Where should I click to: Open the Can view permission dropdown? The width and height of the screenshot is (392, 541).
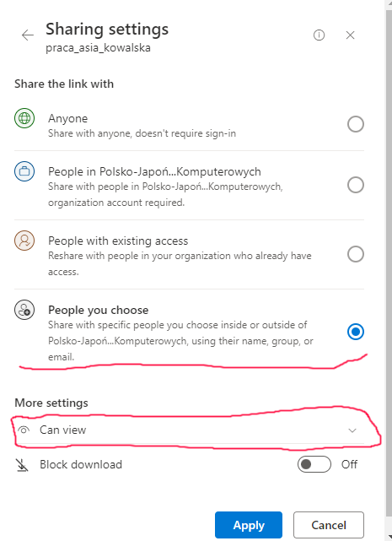pyautogui.click(x=190, y=430)
